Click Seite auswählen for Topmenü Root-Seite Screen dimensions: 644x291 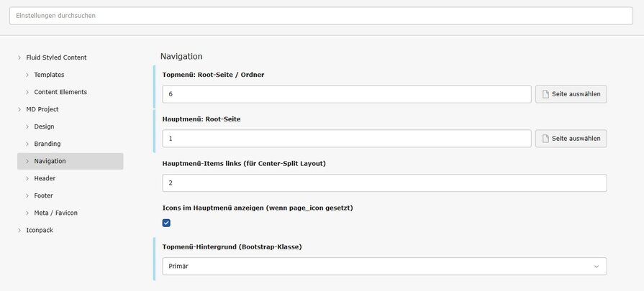(x=571, y=94)
